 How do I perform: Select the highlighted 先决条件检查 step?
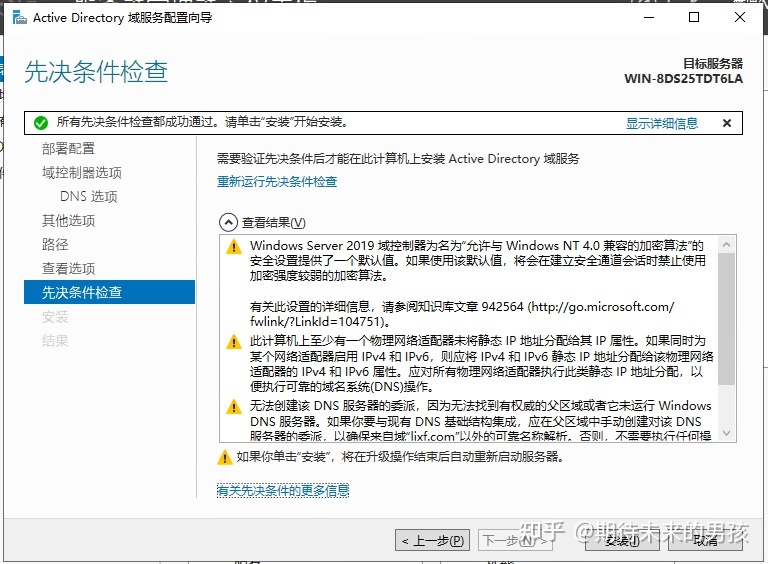(109, 292)
